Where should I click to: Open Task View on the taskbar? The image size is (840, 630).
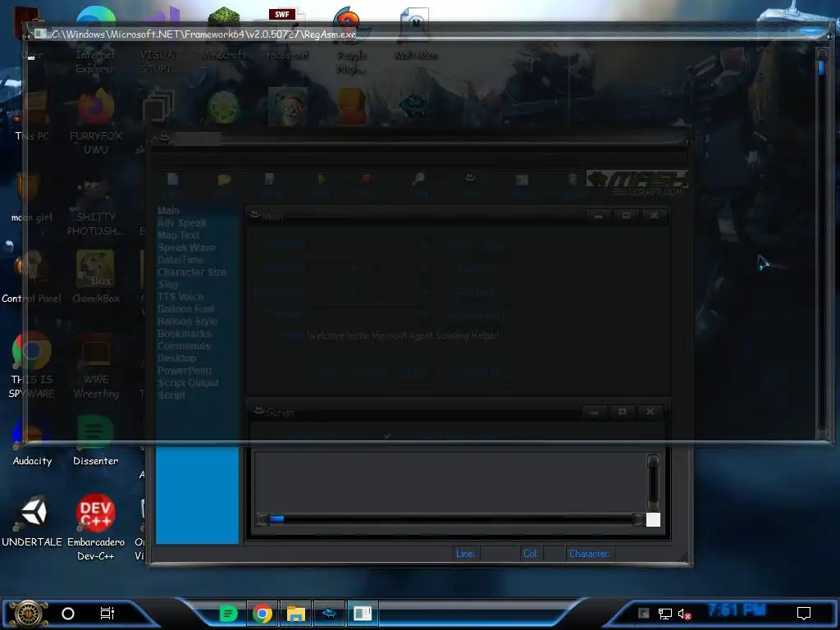[x=107, y=614]
